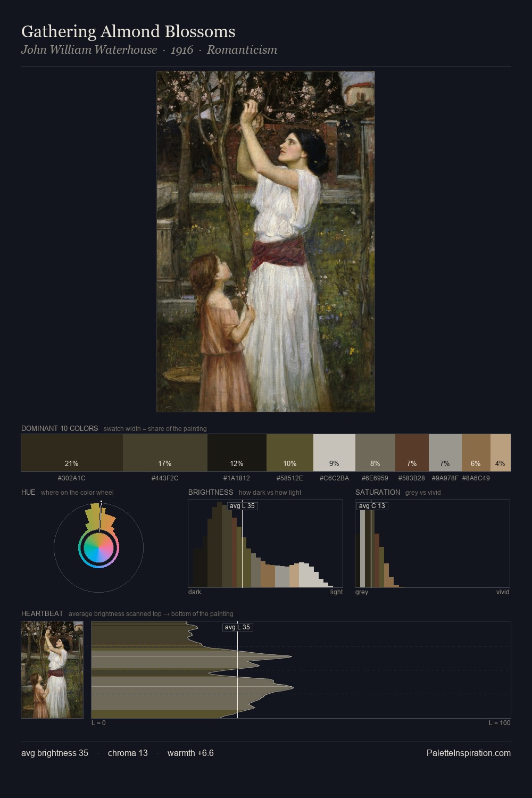Select the 9% light grey swatch #C6C2BA
The image size is (532, 798).
(334, 453)
